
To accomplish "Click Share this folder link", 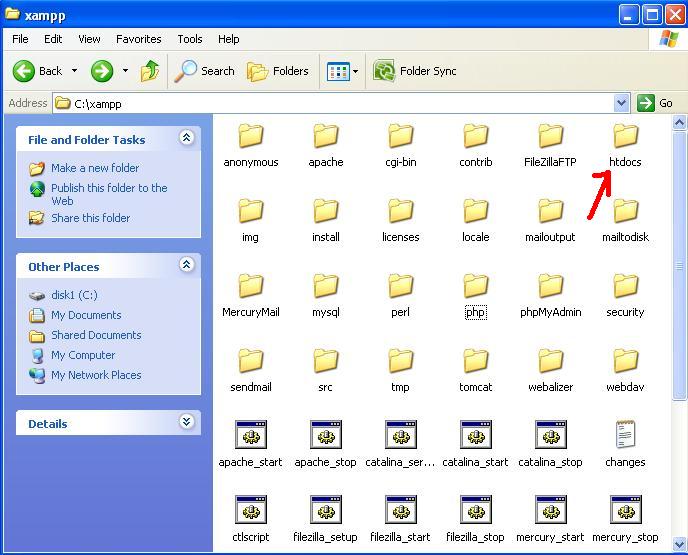I will click(x=90, y=218).
